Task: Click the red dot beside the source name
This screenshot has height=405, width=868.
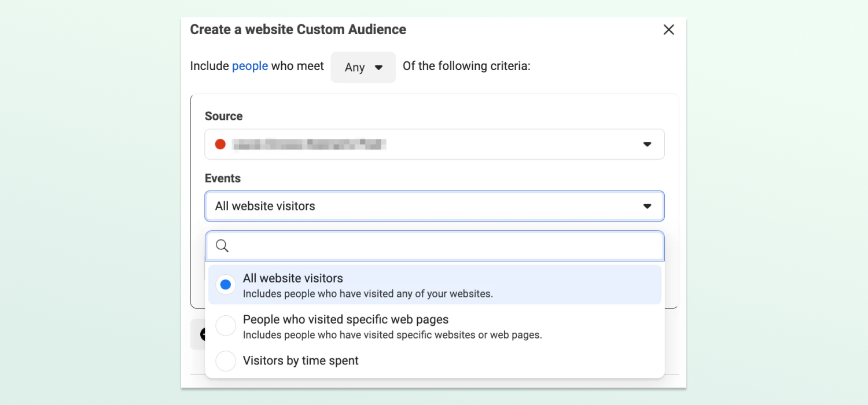Action: pyautogui.click(x=220, y=144)
